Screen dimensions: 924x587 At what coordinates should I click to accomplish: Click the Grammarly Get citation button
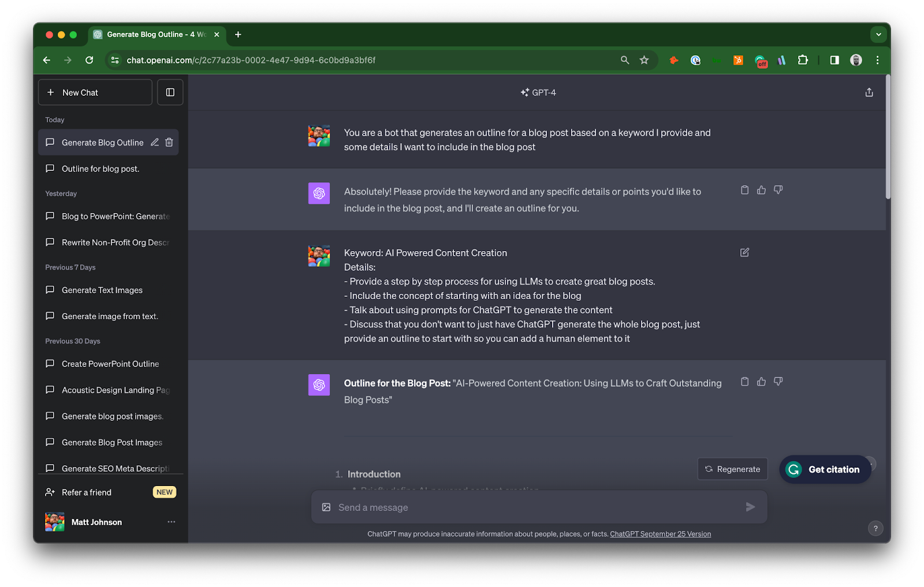(x=825, y=469)
